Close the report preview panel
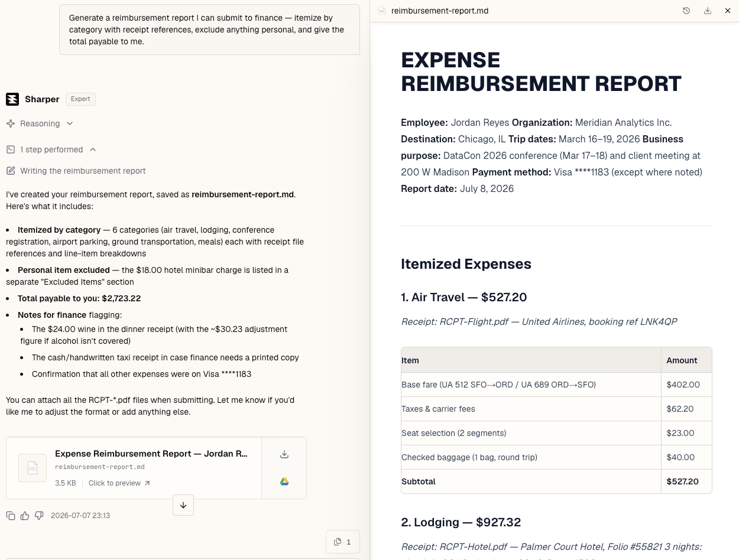This screenshot has height=560, width=739. (728, 11)
